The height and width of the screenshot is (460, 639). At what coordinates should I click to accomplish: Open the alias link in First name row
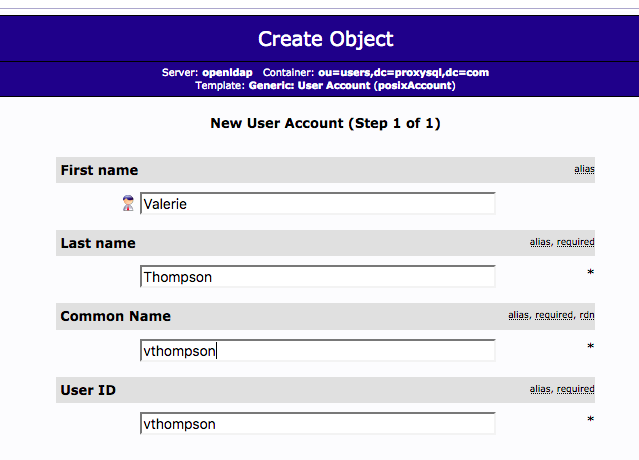584,169
